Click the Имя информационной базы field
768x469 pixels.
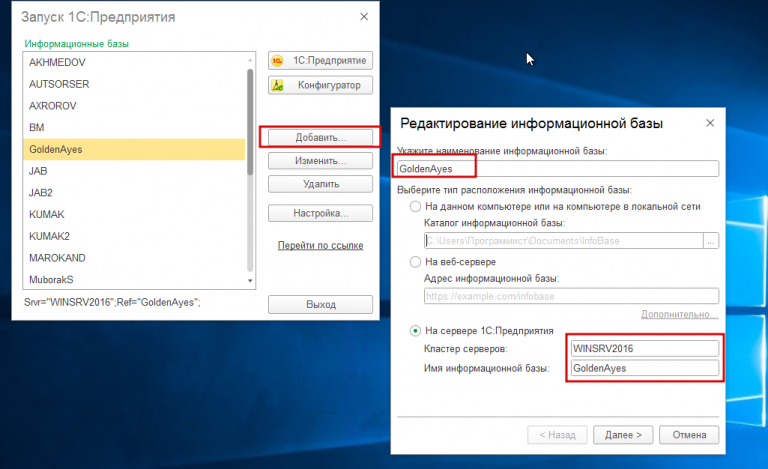(x=645, y=368)
